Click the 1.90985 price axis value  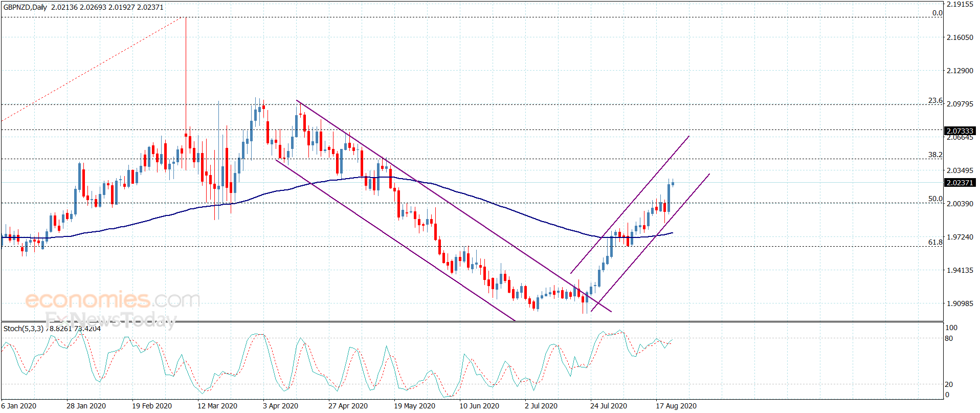tap(960, 303)
